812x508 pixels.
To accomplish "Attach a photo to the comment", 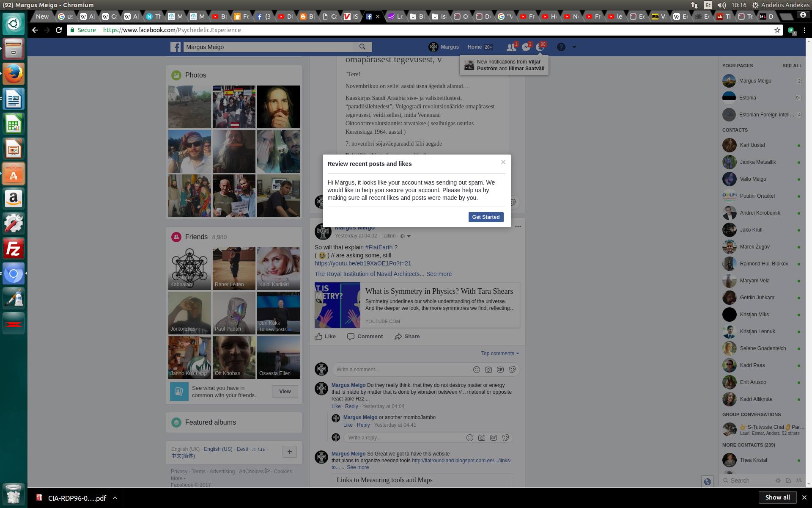I will (x=488, y=370).
